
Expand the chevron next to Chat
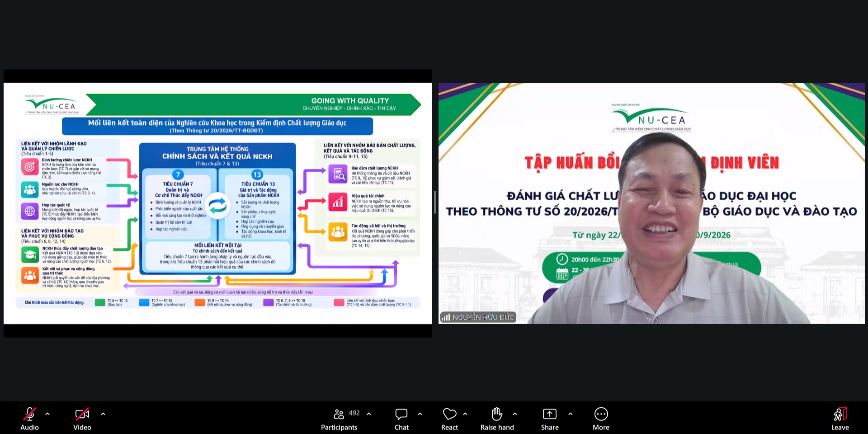(x=420, y=414)
